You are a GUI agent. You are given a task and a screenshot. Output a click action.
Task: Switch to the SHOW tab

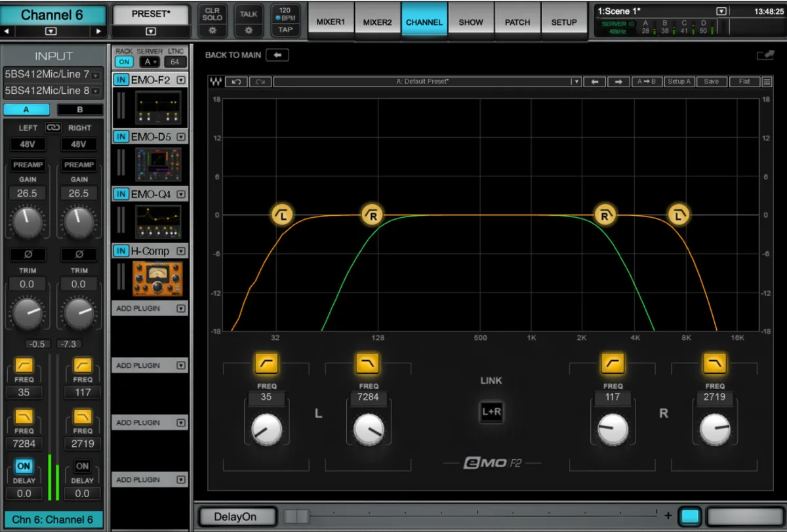click(471, 22)
